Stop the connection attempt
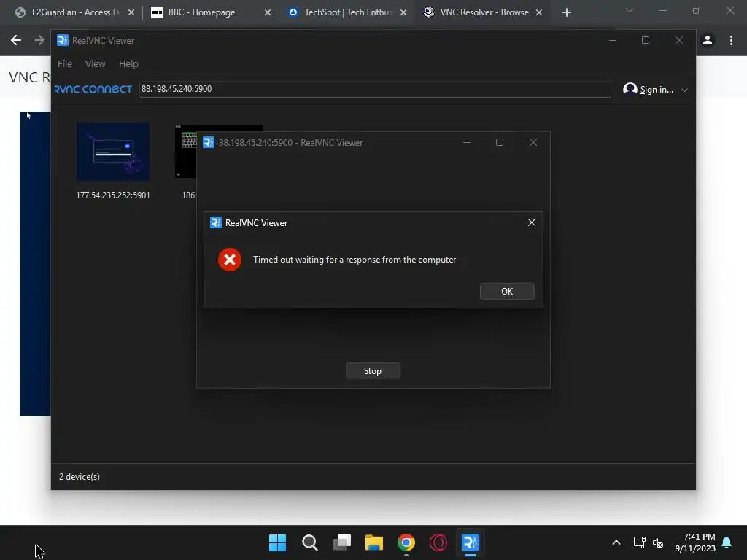 373,371
